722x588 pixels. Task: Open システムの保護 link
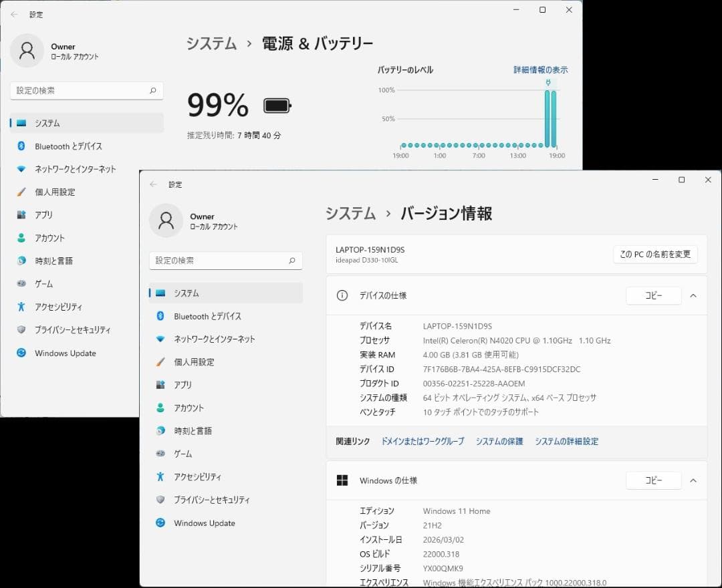pos(499,441)
